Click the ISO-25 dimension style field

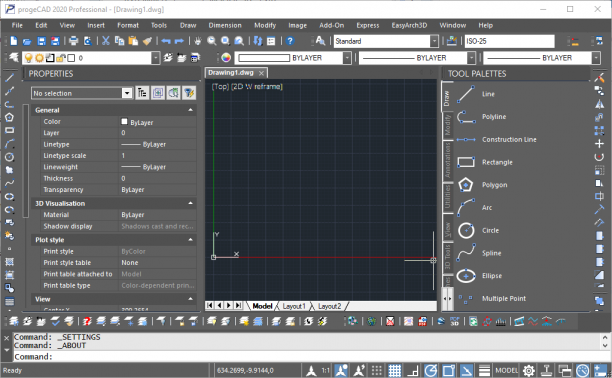[509, 41]
